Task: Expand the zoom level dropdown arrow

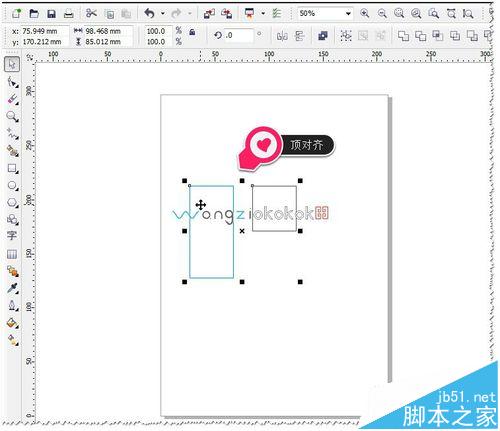Action: click(x=348, y=14)
